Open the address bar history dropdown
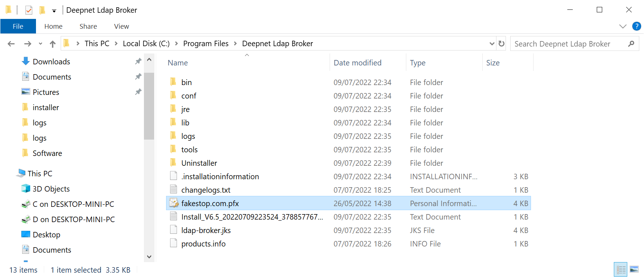644x277 pixels. pyautogui.click(x=492, y=44)
